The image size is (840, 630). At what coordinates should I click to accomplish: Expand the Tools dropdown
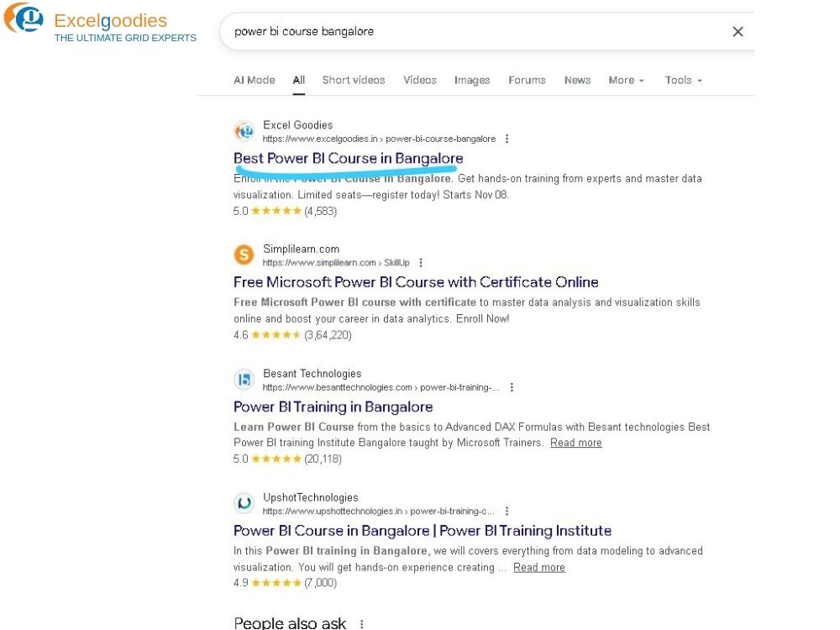click(x=683, y=81)
